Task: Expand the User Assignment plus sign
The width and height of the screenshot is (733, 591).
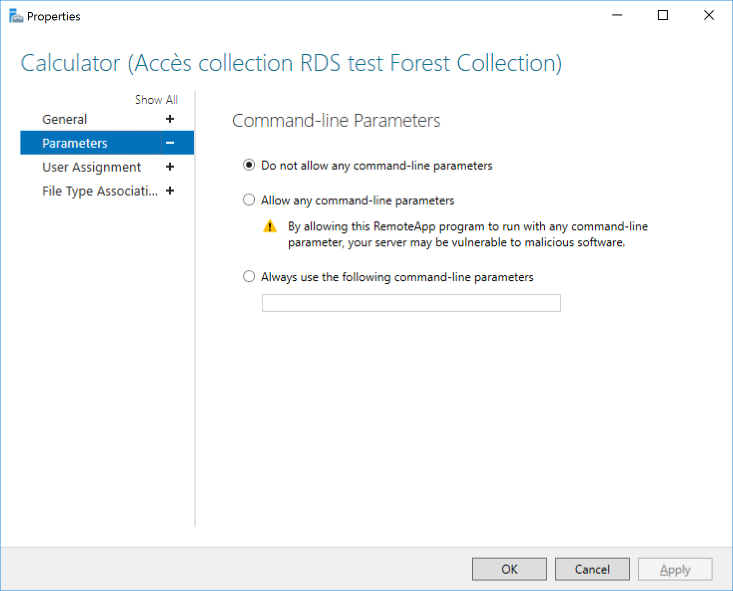Action: (x=169, y=167)
